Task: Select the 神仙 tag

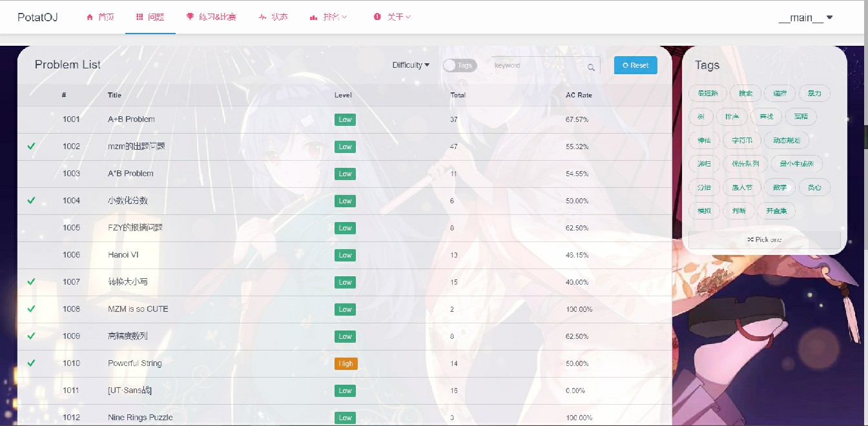Action: click(704, 140)
